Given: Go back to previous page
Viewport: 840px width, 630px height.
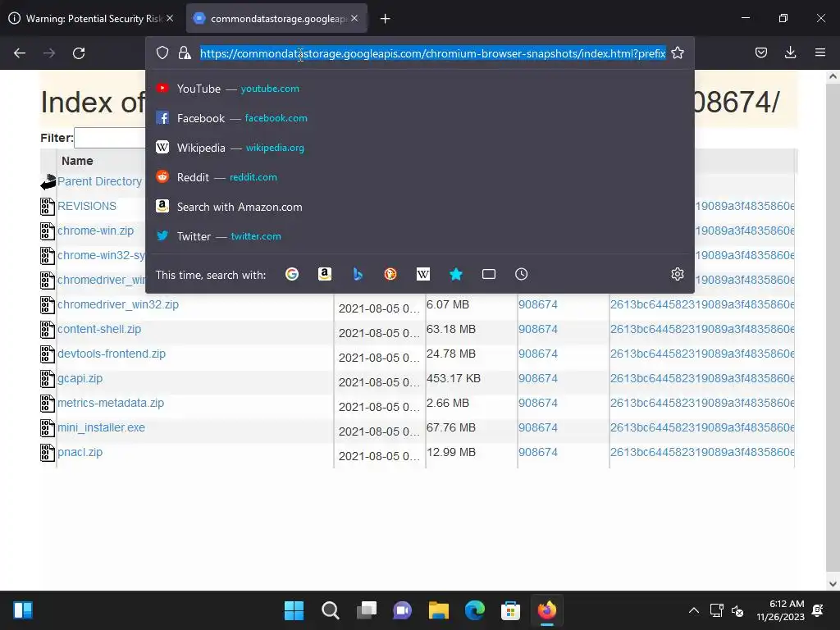Looking at the screenshot, I should click(20, 53).
